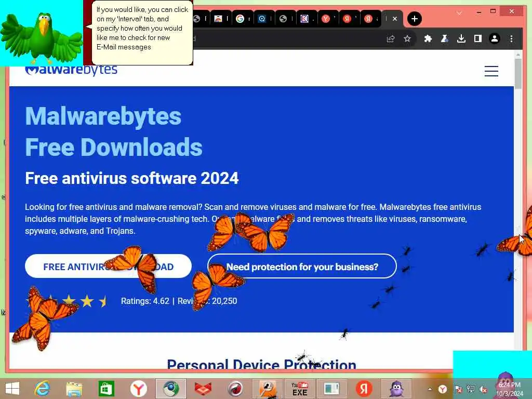Click the Yandex icon in system tray
532x399 pixels.
click(x=443, y=389)
